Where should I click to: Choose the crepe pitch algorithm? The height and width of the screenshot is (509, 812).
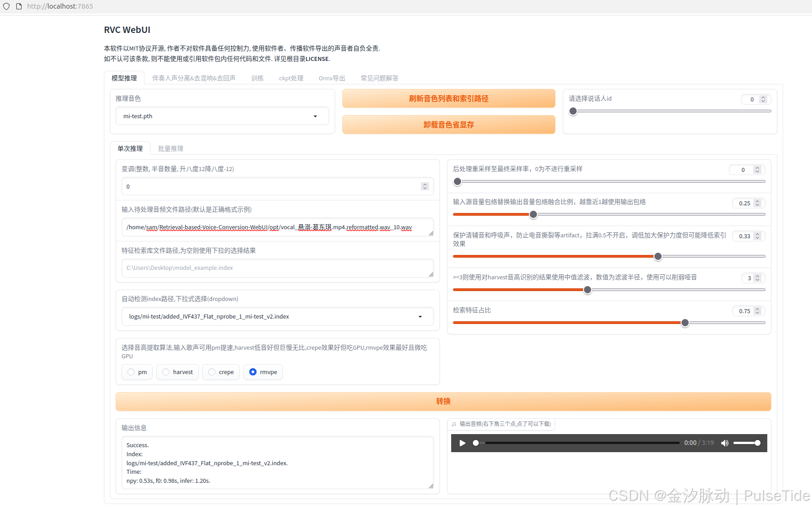click(221, 372)
